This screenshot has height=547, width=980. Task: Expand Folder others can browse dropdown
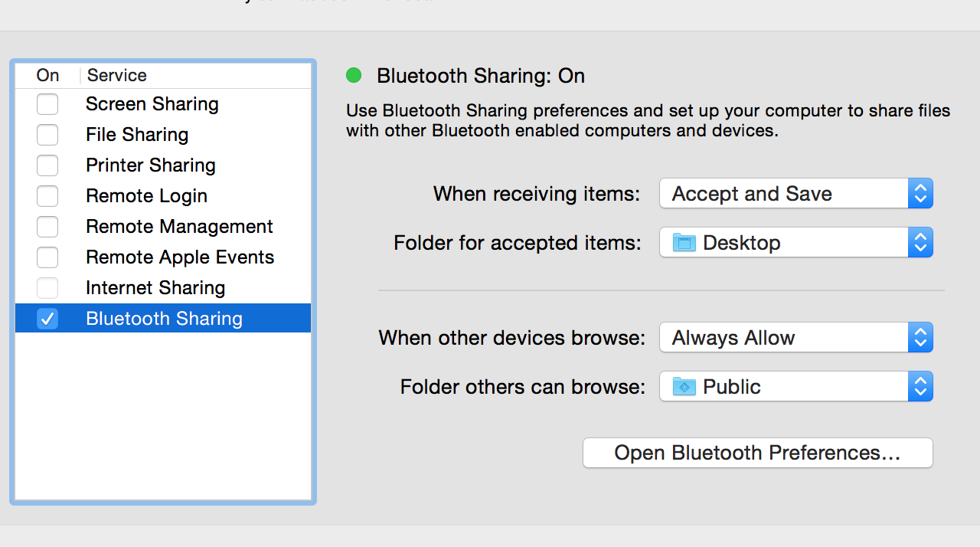coord(795,387)
